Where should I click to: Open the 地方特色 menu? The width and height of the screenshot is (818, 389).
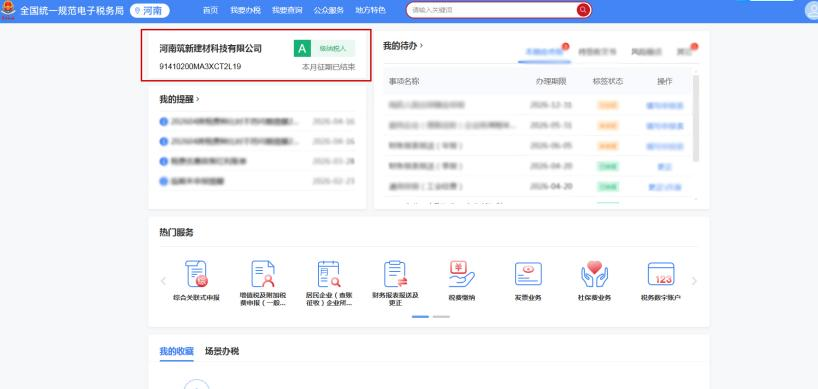pyautogui.click(x=370, y=10)
